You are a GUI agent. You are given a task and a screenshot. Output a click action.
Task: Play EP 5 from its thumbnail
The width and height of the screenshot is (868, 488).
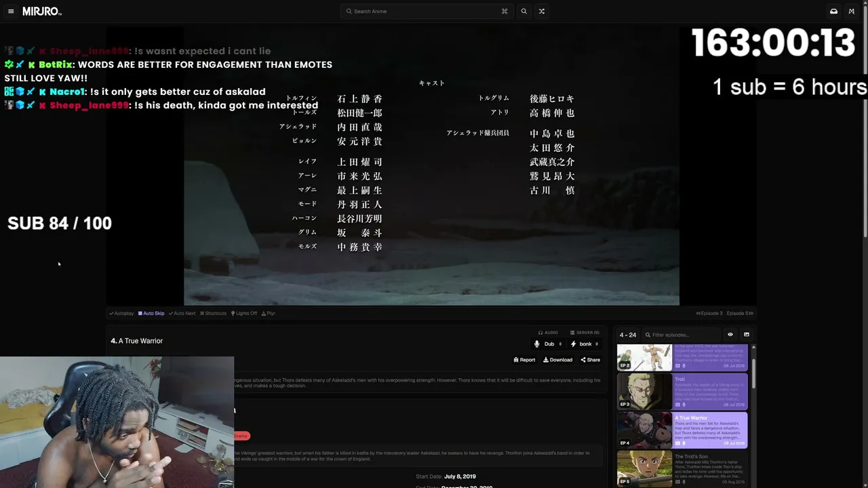[x=644, y=469]
